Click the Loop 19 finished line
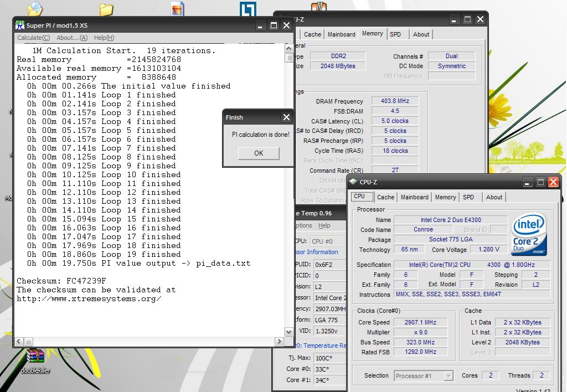This screenshot has height=392, width=567. tap(104, 254)
